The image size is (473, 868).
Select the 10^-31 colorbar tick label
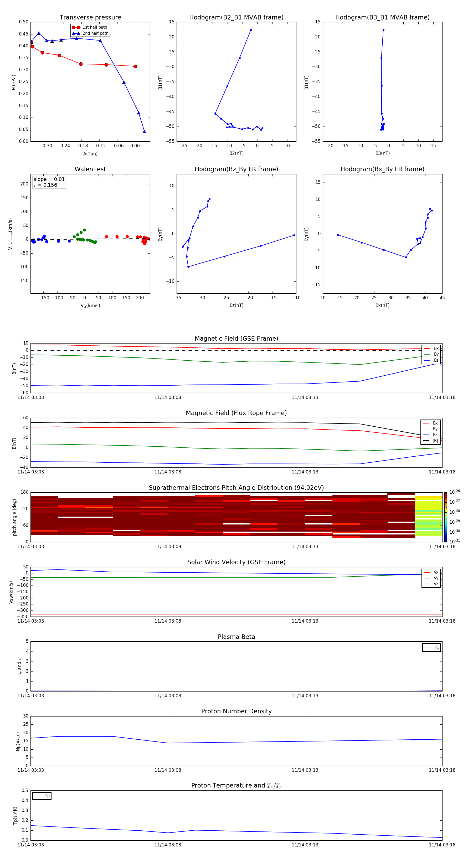455,542
